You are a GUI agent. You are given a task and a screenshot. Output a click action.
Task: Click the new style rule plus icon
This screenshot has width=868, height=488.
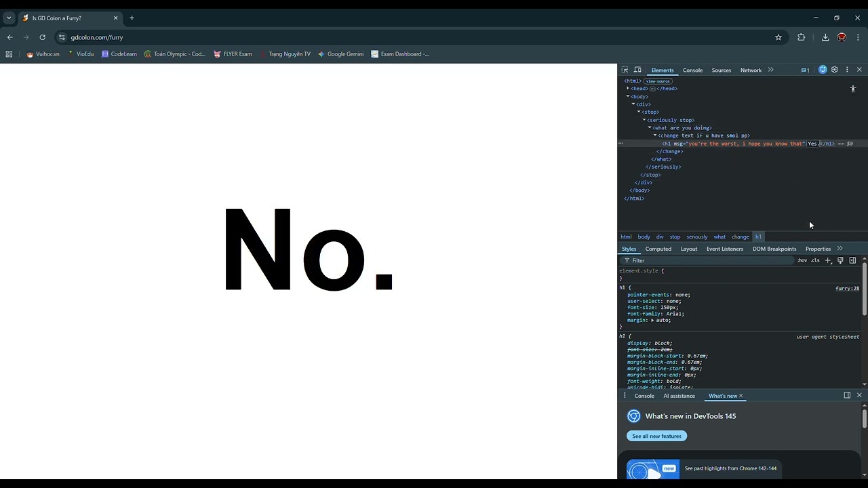[828, 260]
